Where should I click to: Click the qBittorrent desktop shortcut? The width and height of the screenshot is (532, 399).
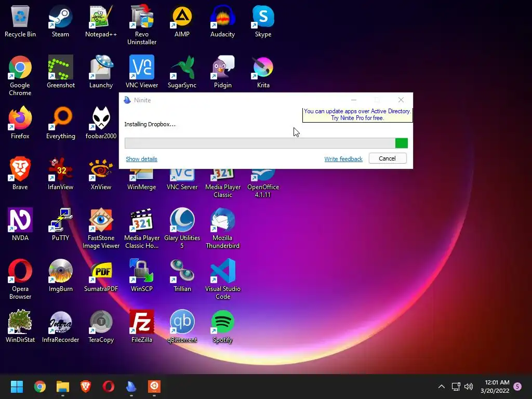pos(182,326)
